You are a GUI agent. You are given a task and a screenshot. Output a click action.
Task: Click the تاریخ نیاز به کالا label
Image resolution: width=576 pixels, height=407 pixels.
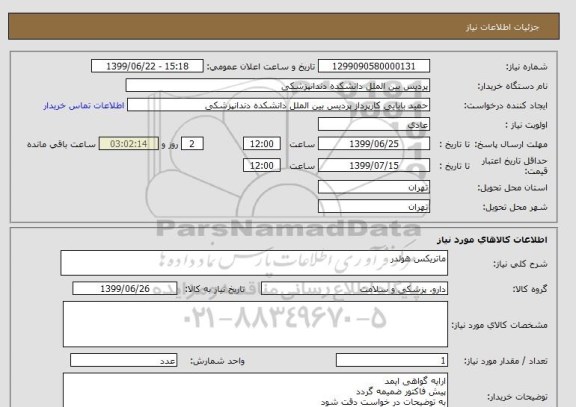click(214, 289)
